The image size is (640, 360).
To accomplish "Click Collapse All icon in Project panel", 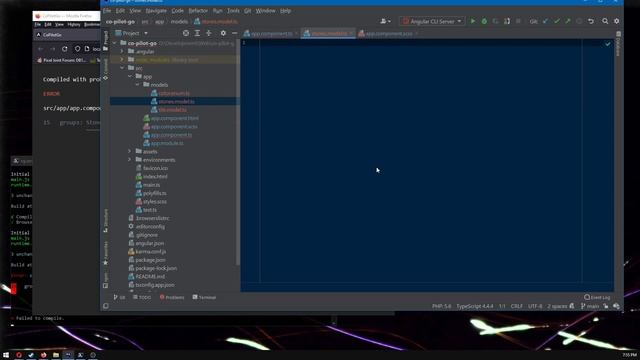I will pyautogui.click(x=209, y=33).
